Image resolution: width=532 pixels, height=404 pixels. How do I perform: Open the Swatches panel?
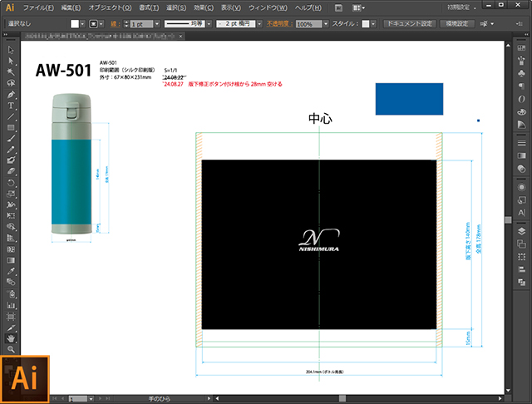(x=521, y=48)
